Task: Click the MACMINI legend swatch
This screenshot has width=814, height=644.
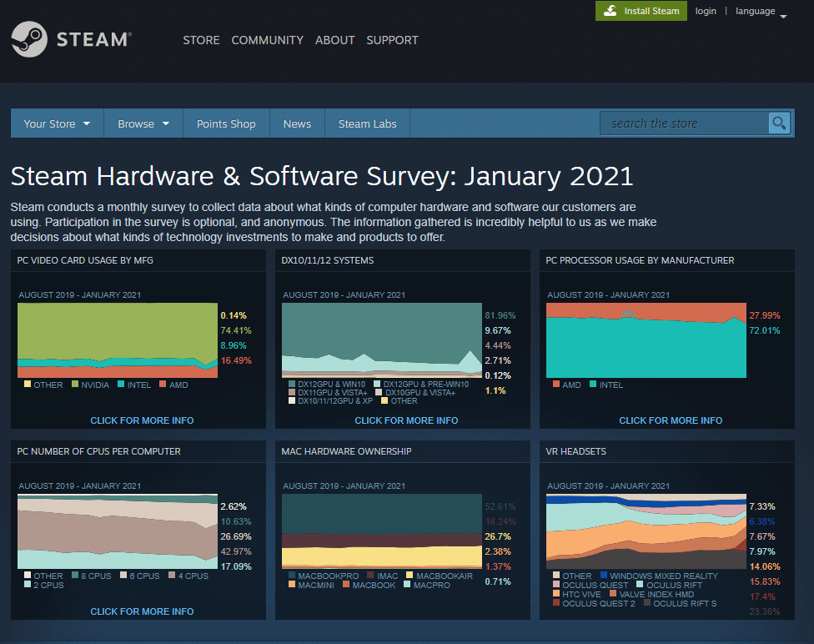Action: pos(292,584)
